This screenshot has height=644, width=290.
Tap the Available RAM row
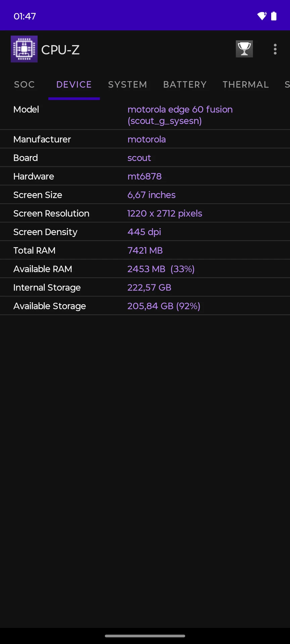pyautogui.click(x=145, y=269)
